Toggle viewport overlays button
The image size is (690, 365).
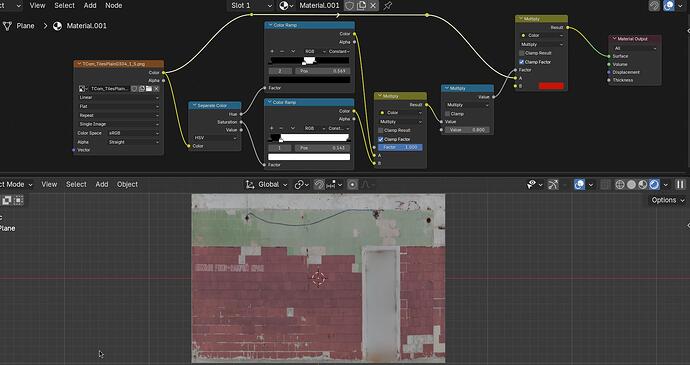click(x=579, y=184)
